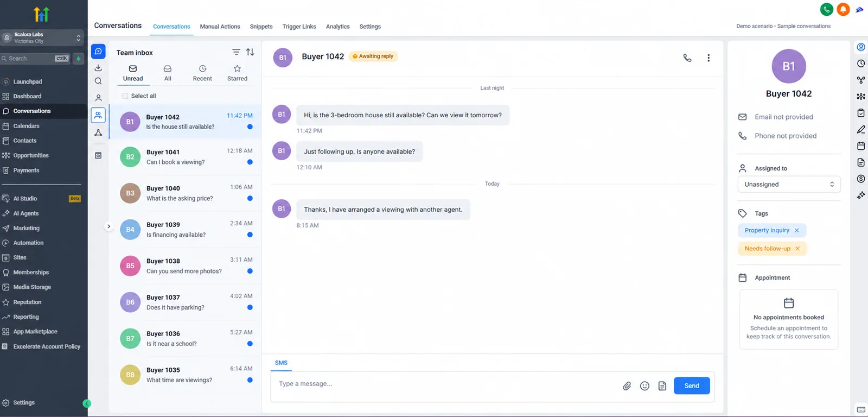Open the three-dot more options menu
868x417 pixels.
click(709, 58)
